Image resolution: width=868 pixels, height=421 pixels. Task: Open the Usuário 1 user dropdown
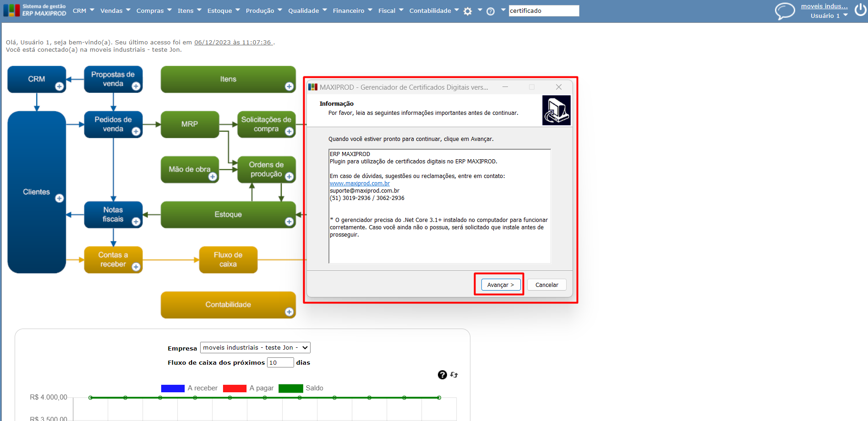click(x=829, y=16)
